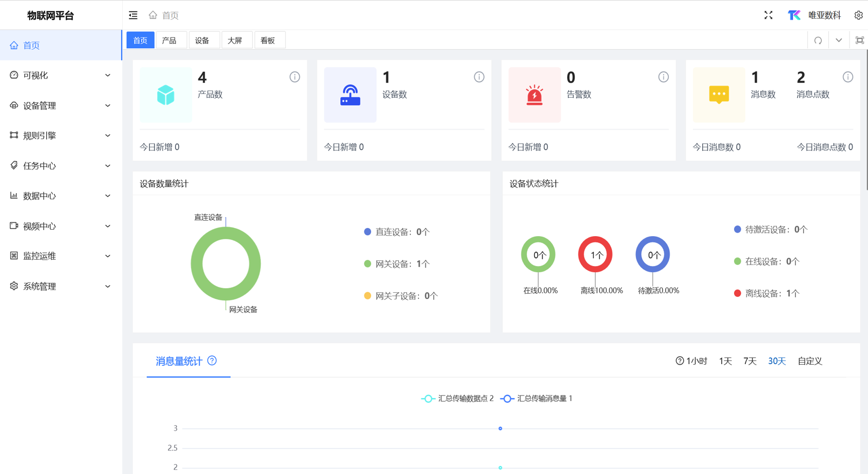Open the help icon beside 消息量统计
Screen dimensions: 868x474
(213, 361)
